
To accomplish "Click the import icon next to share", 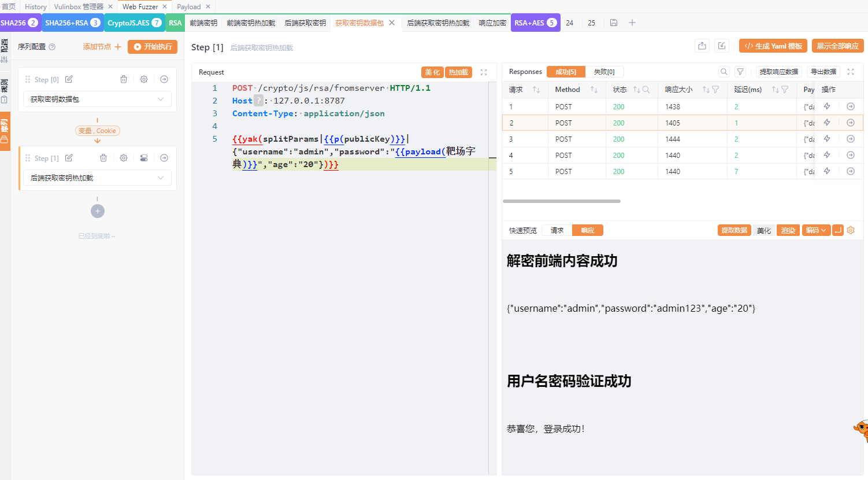I will coord(722,46).
